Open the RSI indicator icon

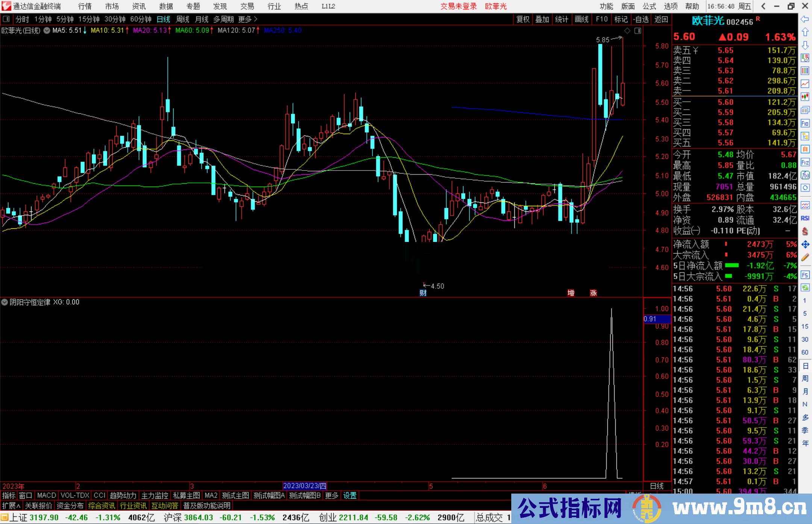coord(805,218)
